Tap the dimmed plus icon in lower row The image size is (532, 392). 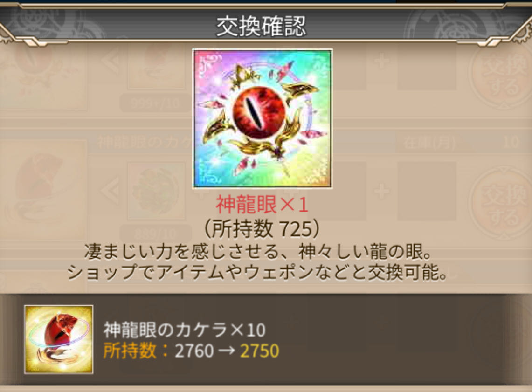coord(382,192)
